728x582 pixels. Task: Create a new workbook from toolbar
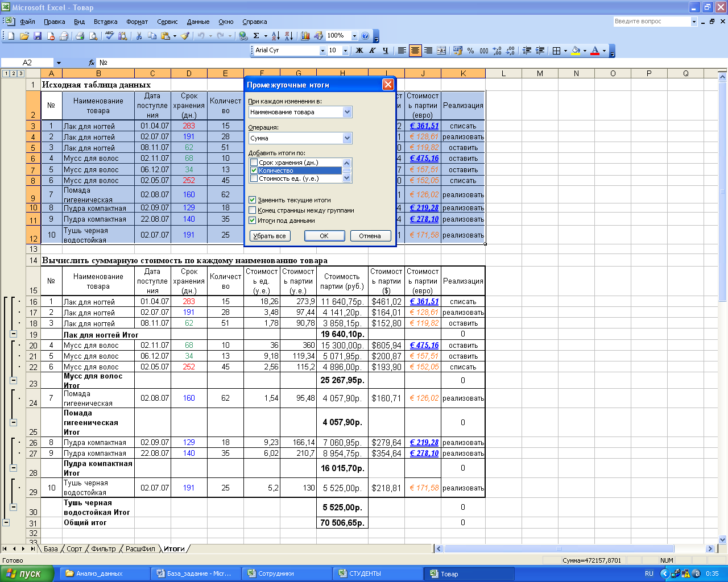[x=11, y=36]
